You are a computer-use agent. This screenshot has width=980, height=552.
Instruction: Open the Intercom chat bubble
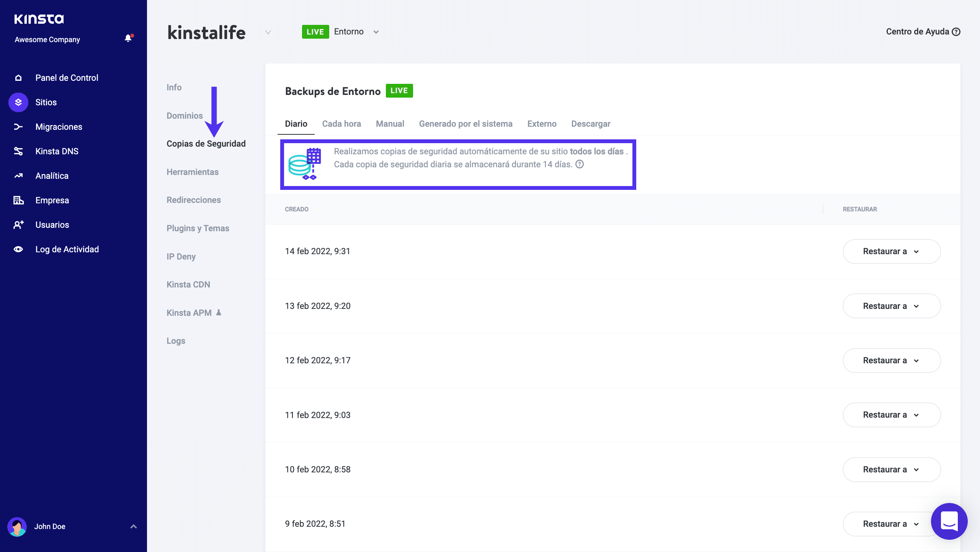pyautogui.click(x=949, y=521)
